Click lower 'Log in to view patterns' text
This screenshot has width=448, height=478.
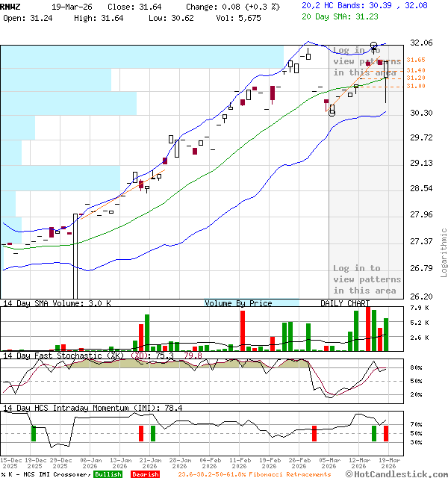pyautogui.click(x=367, y=279)
